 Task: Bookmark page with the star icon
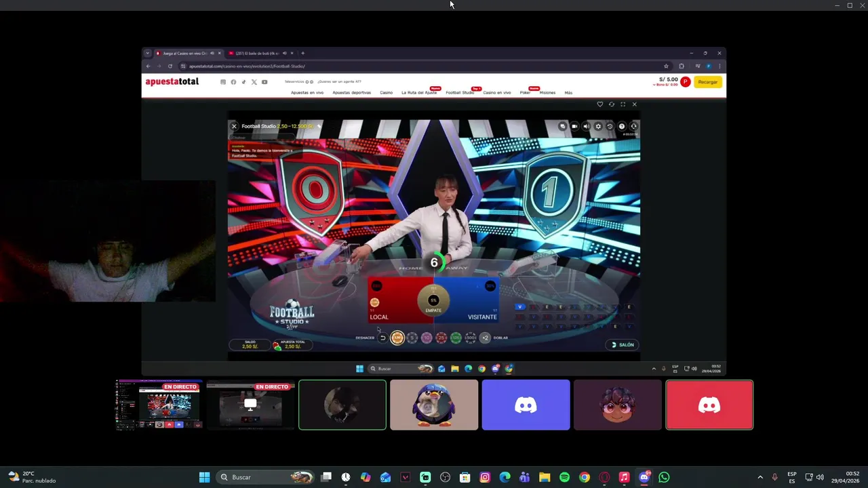(666, 66)
